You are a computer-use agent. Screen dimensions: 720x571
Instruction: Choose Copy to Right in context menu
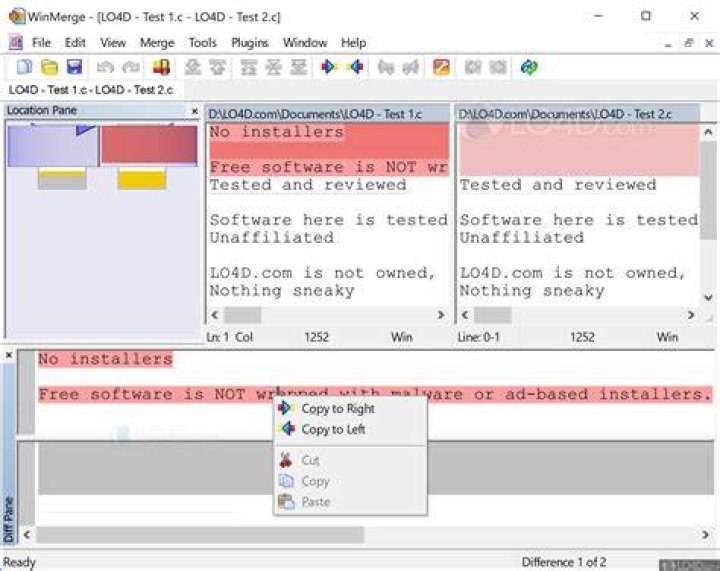pyautogui.click(x=350, y=409)
